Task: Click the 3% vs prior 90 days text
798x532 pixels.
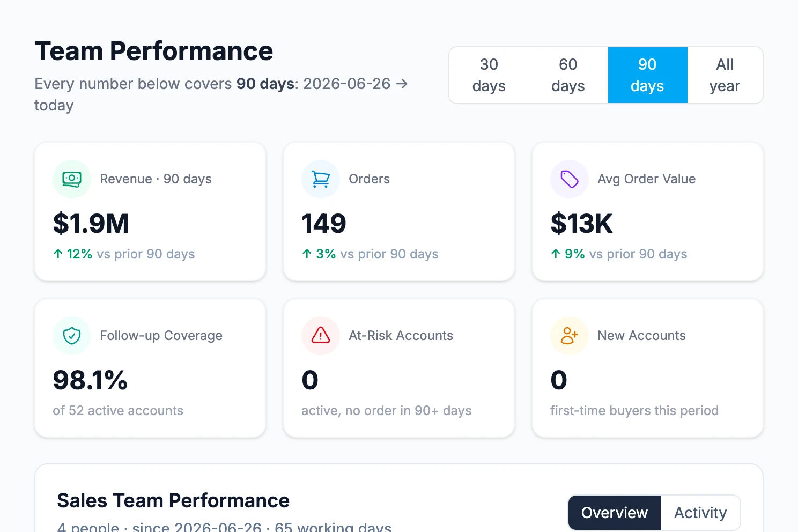Action: pos(370,254)
